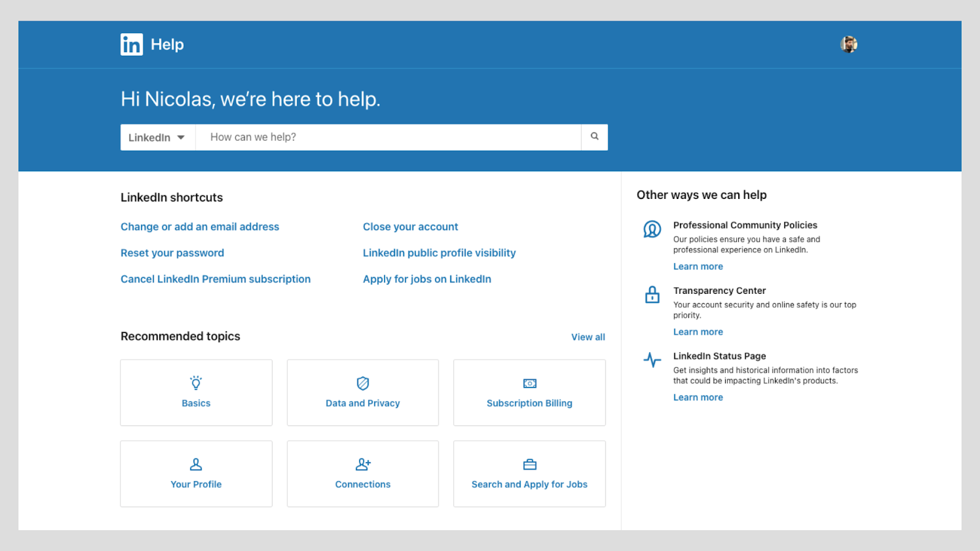
Task: Click the Basics lightbulb icon
Action: coord(196,383)
